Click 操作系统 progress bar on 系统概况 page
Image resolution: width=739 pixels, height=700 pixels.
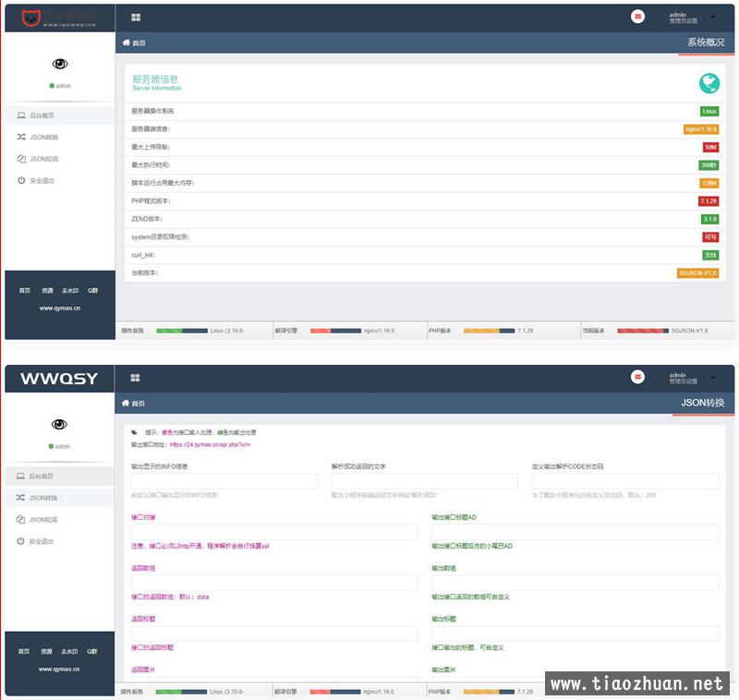pos(182,331)
